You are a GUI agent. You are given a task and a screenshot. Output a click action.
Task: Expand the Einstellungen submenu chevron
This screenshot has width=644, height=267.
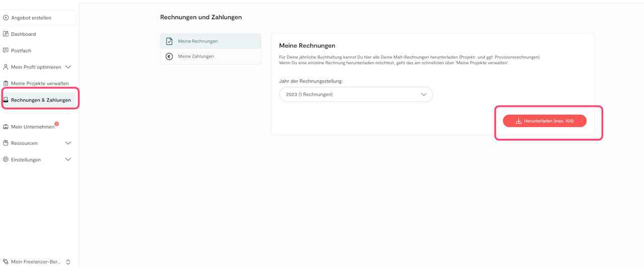pos(68,160)
